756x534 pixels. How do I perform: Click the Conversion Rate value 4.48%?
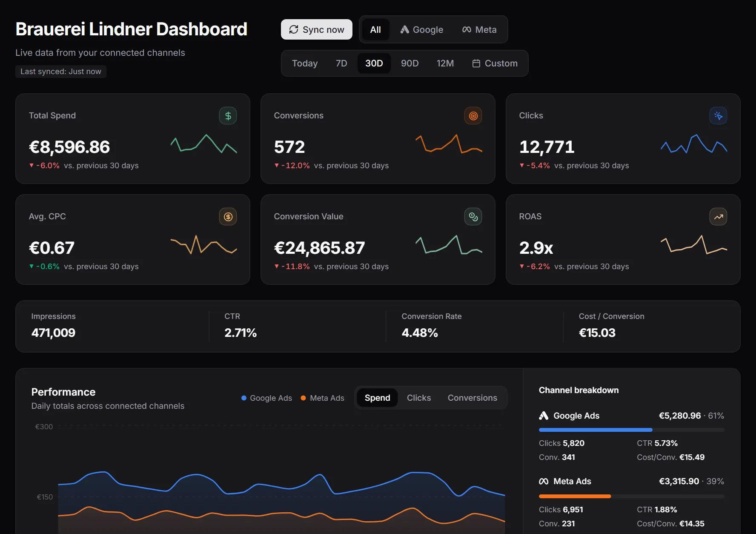coord(420,333)
